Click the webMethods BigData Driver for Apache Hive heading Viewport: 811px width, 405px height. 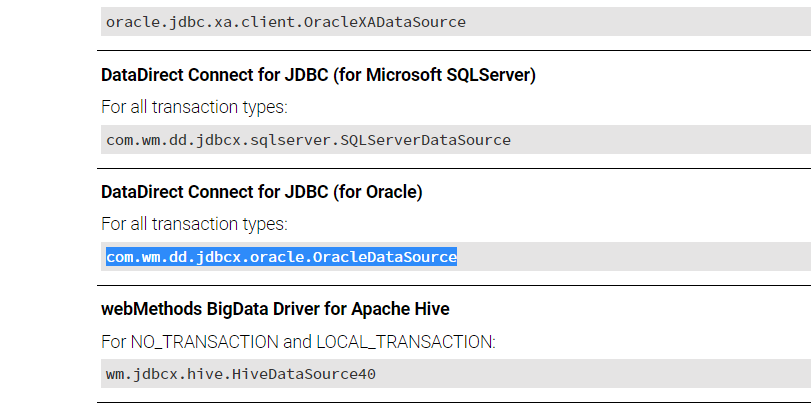tap(275, 309)
